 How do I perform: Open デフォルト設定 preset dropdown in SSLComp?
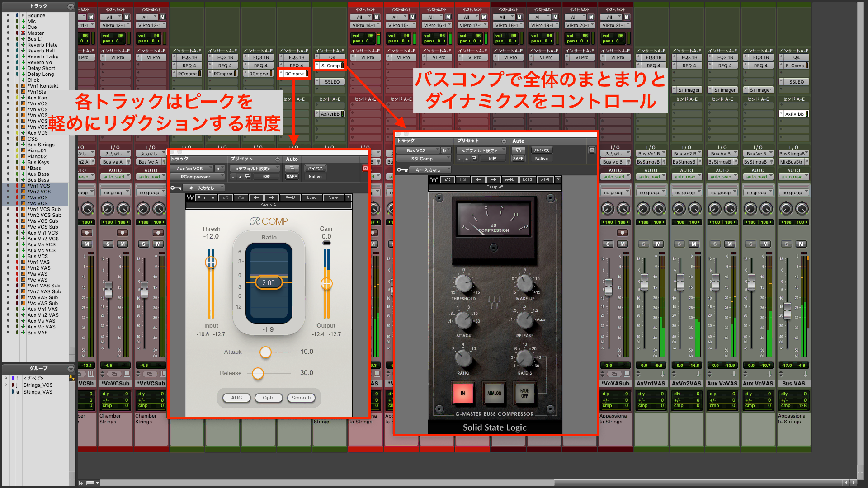[481, 150]
